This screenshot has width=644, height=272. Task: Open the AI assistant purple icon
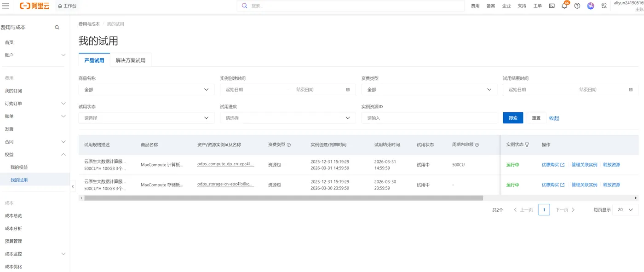(x=591, y=6)
